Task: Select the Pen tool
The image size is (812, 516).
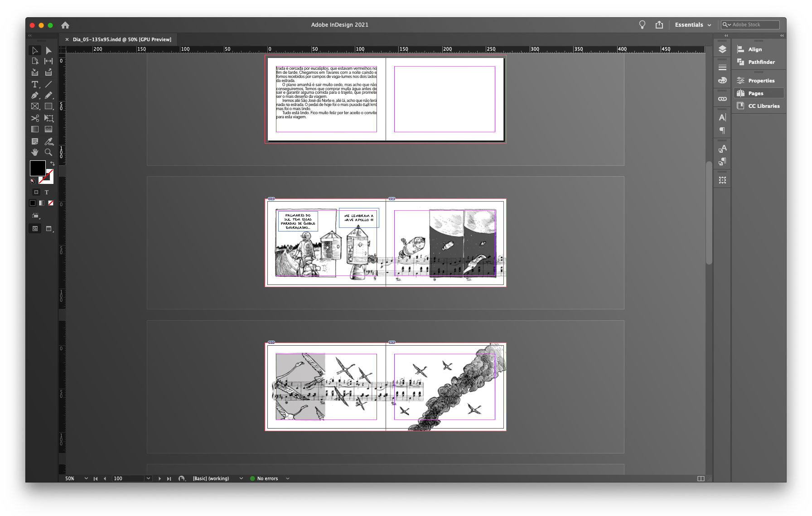Action: pos(35,95)
